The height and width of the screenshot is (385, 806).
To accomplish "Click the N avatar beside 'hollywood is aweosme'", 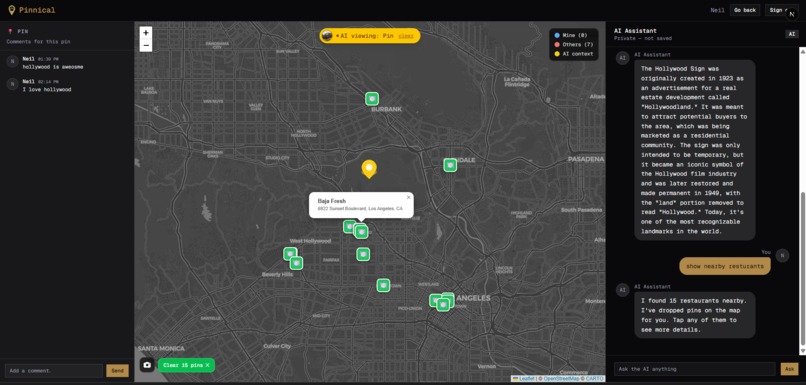I will [12, 62].
